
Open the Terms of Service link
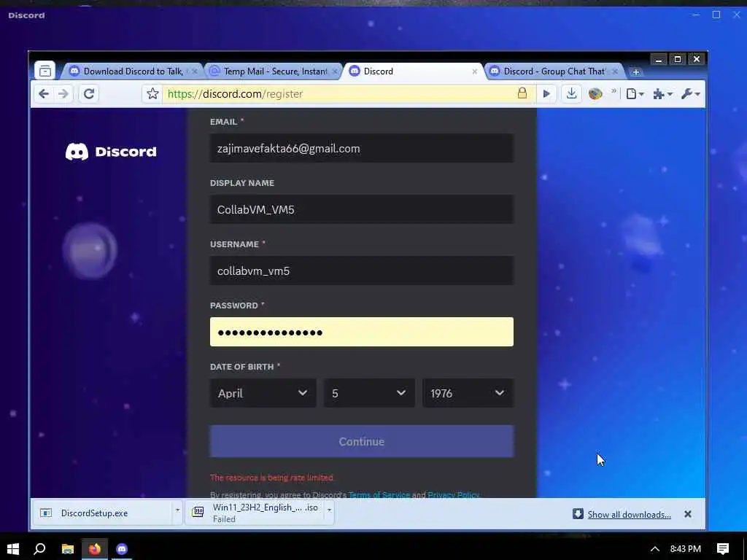[379, 495]
